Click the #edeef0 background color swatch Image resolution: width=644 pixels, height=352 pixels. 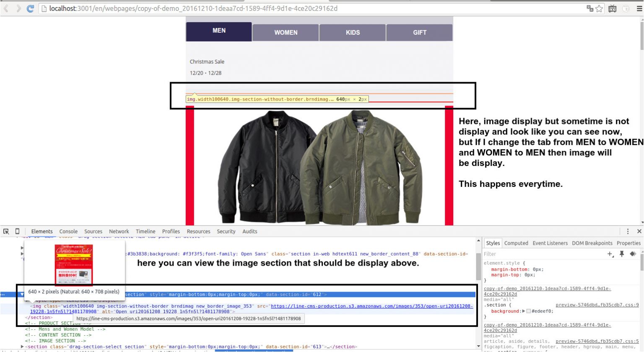[528, 311]
